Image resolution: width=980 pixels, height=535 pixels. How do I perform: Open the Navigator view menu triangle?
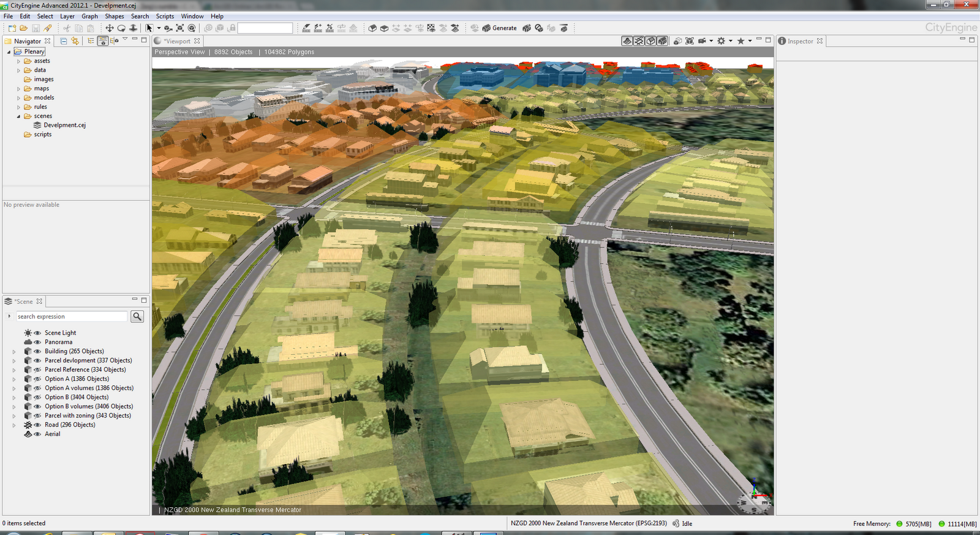[125, 39]
